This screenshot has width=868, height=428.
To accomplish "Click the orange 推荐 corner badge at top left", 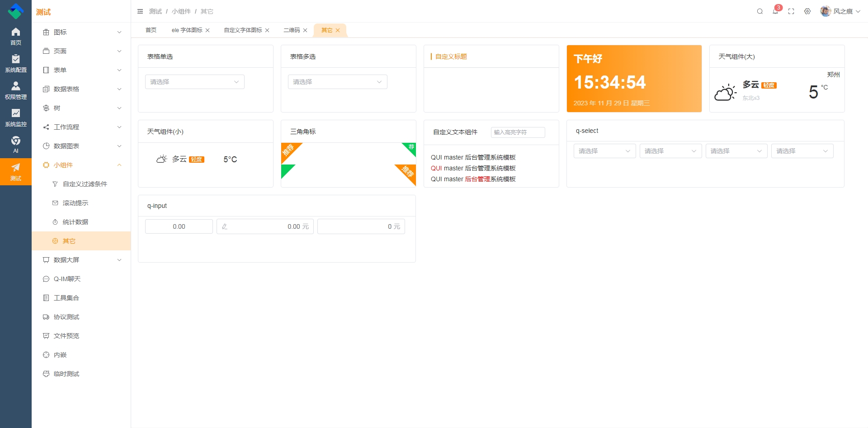I will click(x=289, y=151).
